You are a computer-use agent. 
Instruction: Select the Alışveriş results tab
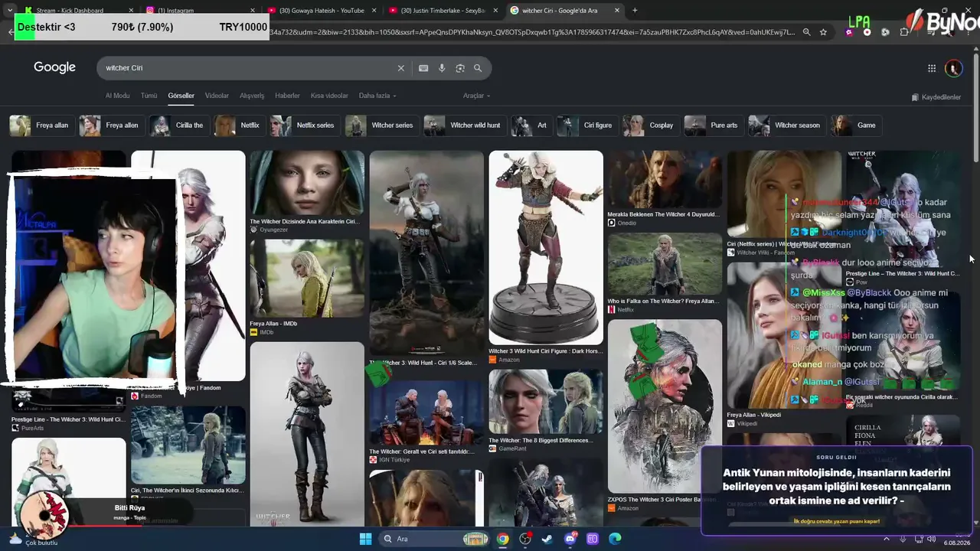point(252,96)
